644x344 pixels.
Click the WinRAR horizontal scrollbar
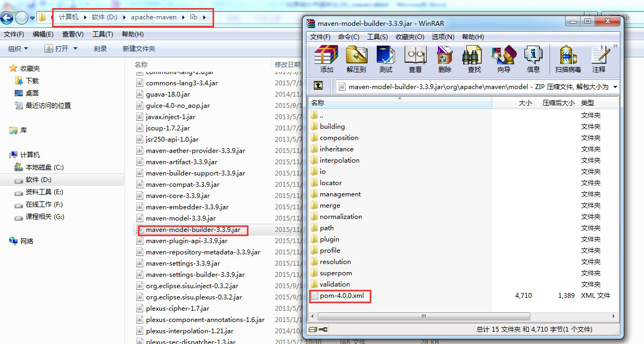coord(422,317)
